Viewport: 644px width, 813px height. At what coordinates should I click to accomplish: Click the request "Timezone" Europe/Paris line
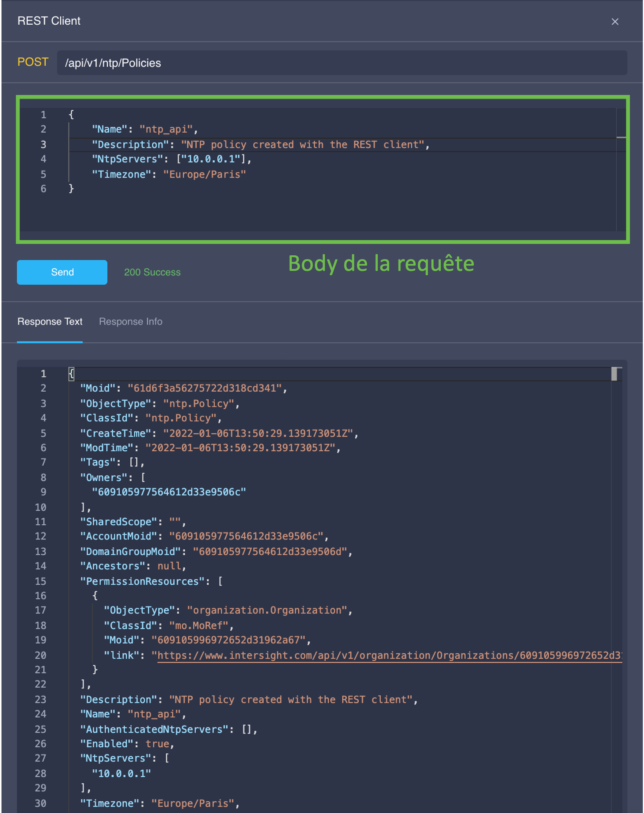(169, 174)
